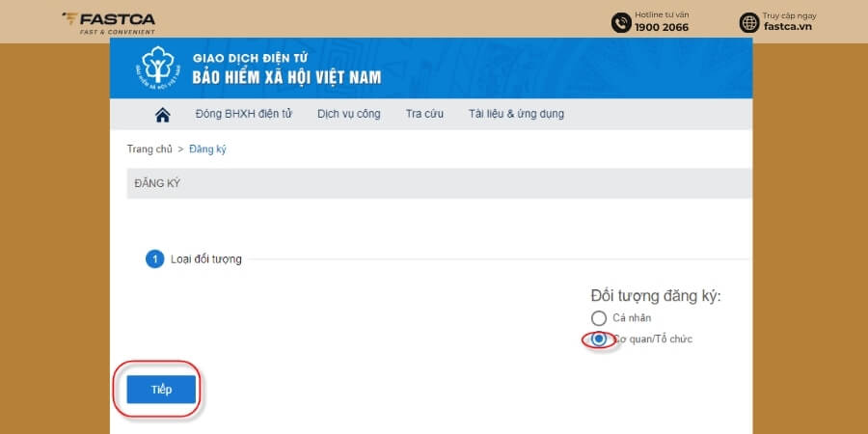Click the hotline phone icon

coord(621,23)
